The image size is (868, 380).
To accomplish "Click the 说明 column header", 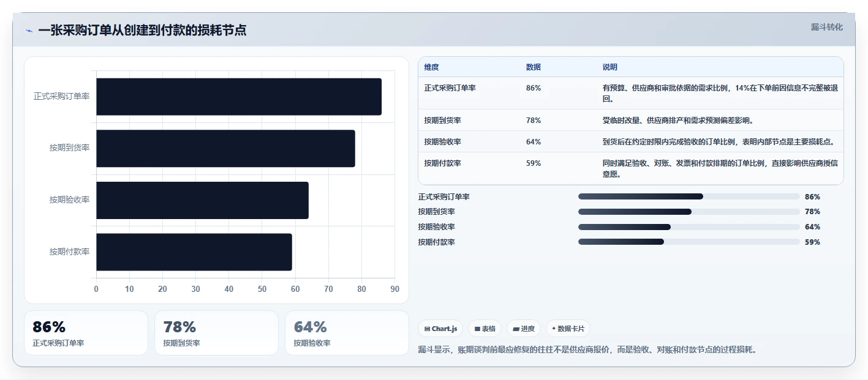I will [x=610, y=67].
